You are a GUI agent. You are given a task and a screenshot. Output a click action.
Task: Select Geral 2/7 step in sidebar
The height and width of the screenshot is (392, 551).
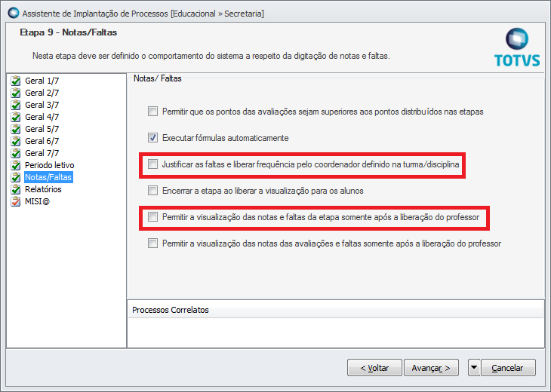click(x=42, y=93)
